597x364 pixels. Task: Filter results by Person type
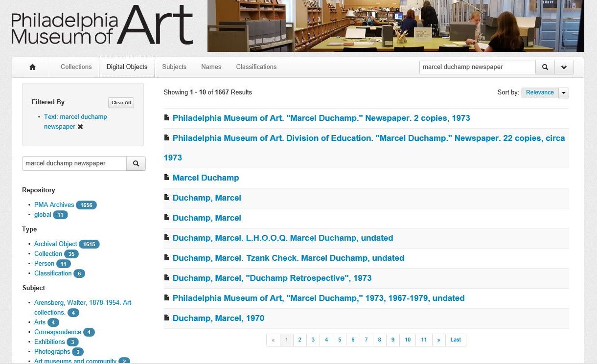44,264
